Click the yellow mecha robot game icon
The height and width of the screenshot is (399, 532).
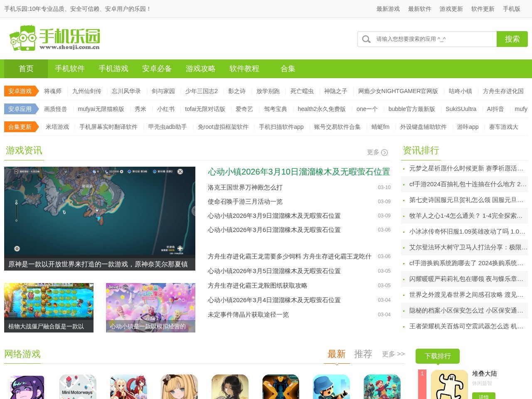[x=281, y=387]
